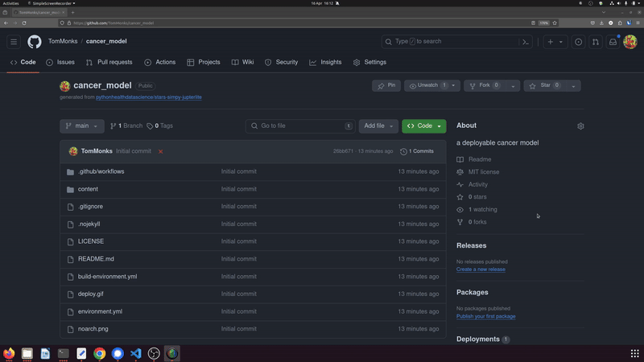Open build-environment.yml file

pos(108,277)
